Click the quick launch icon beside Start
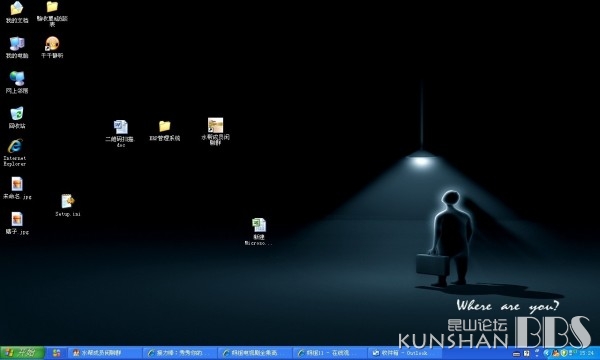Viewport: 600px width, 360px height. [x=57, y=353]
